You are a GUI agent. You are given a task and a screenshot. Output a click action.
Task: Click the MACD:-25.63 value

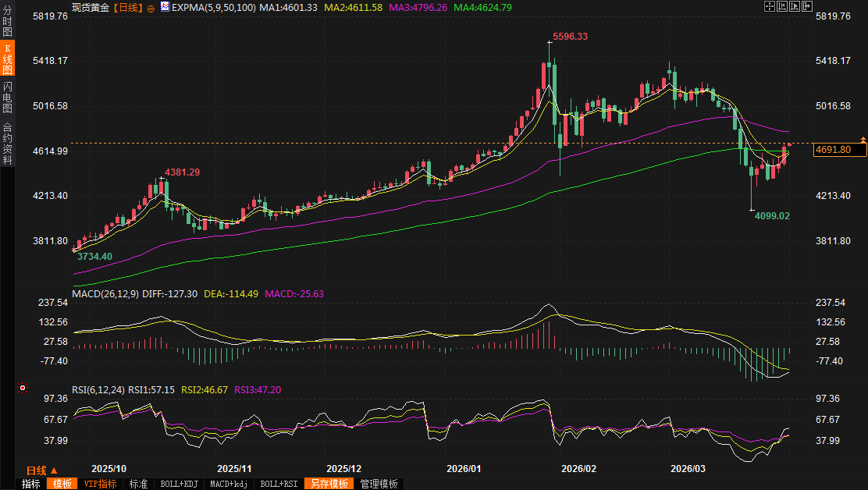pos(294,293)
